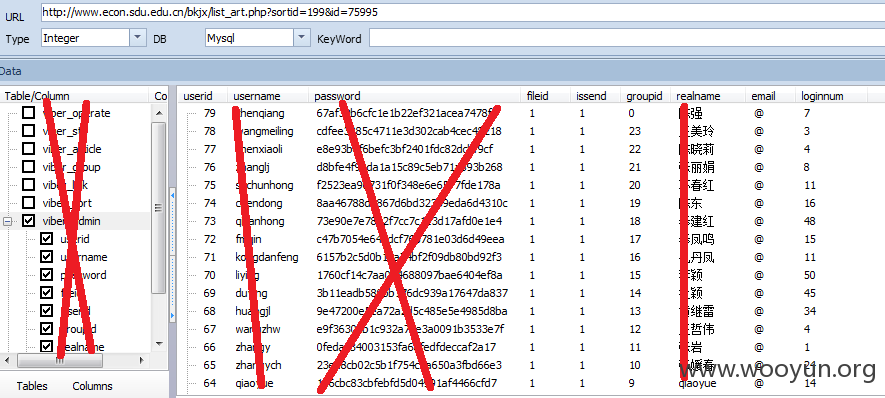Uncheck the password column checkbox in tree
This screenshot has width=885, height=398.
pos(47,275)
